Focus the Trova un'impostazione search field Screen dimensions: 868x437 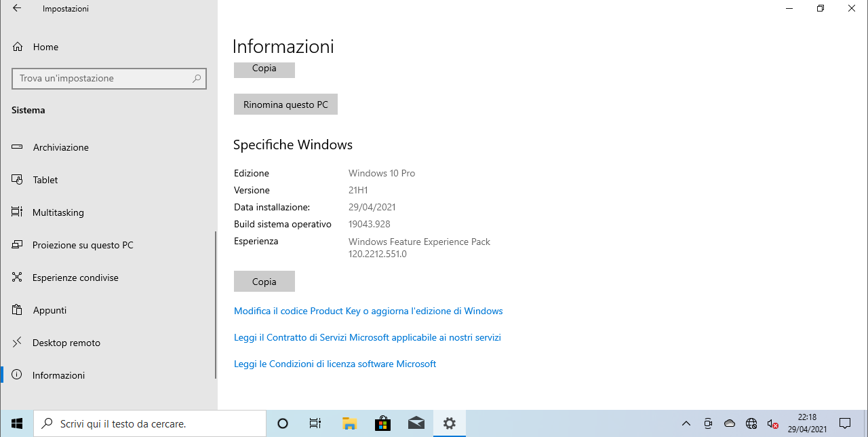[109, 78]
